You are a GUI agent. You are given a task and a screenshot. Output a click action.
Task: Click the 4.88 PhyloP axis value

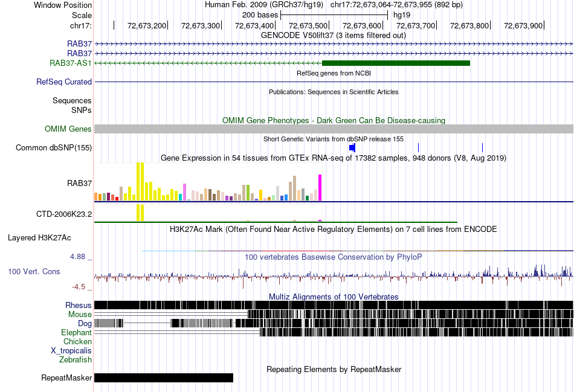click(77, 257)
